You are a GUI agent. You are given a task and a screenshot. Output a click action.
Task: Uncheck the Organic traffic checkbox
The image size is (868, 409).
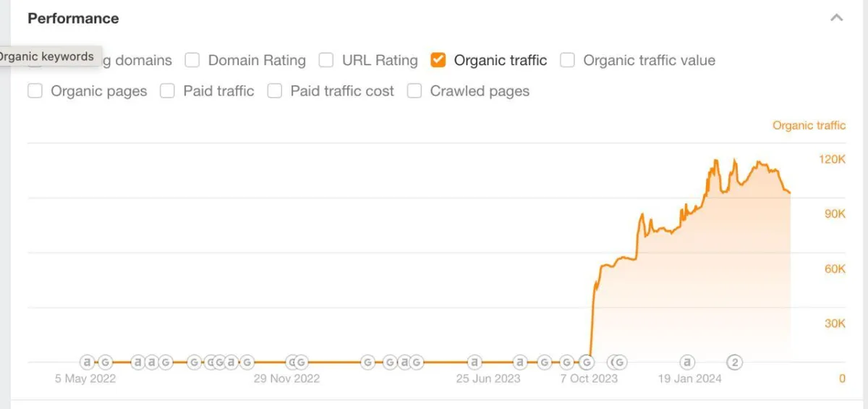[x=438, y=60]
